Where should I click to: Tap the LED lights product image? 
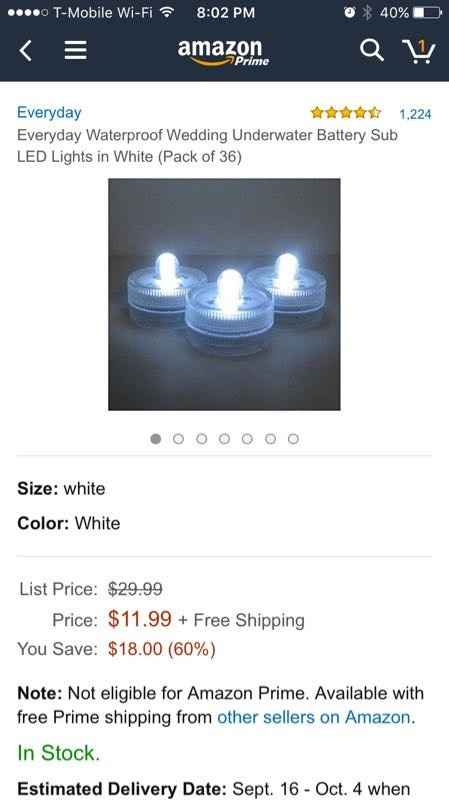coord(224,294)
